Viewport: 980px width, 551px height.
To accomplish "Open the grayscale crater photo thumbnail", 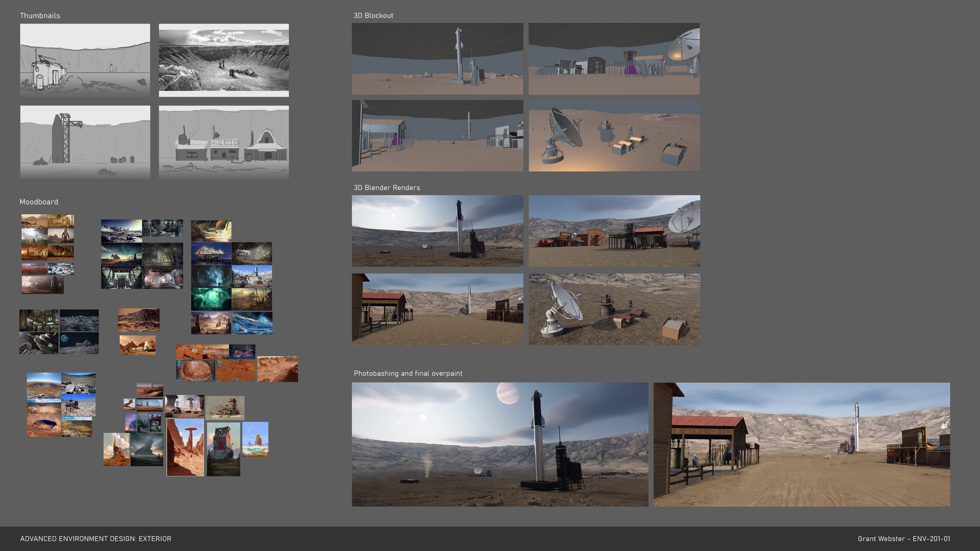I will pos(224,60).
